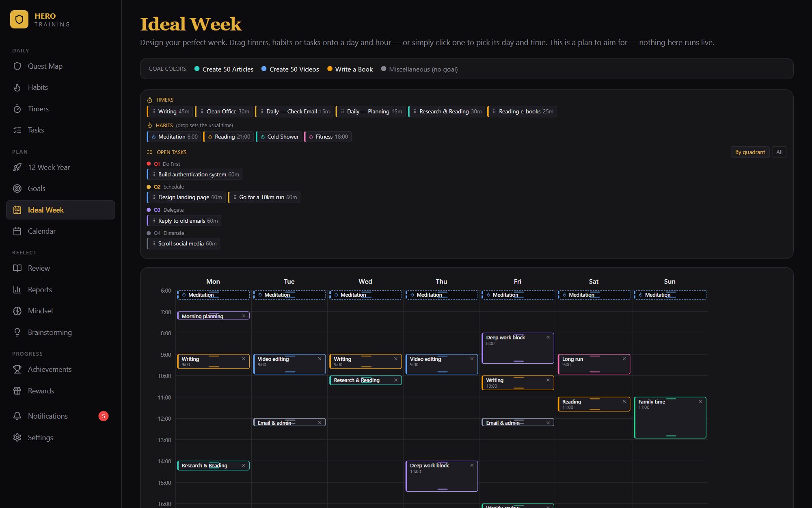812x508 pixels.
Task: Click the Build authentication system drag handle
Action: (153, 174)
